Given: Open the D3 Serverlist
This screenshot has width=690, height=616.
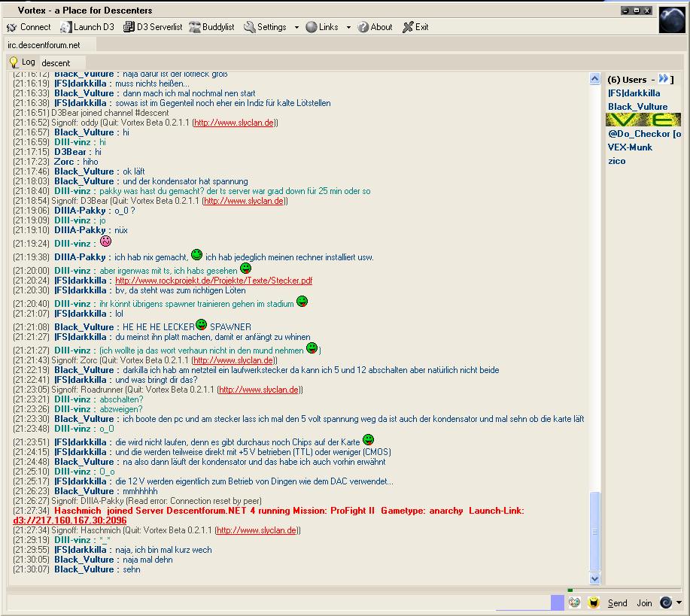Looking at the screenshot, I should [154, 27].
